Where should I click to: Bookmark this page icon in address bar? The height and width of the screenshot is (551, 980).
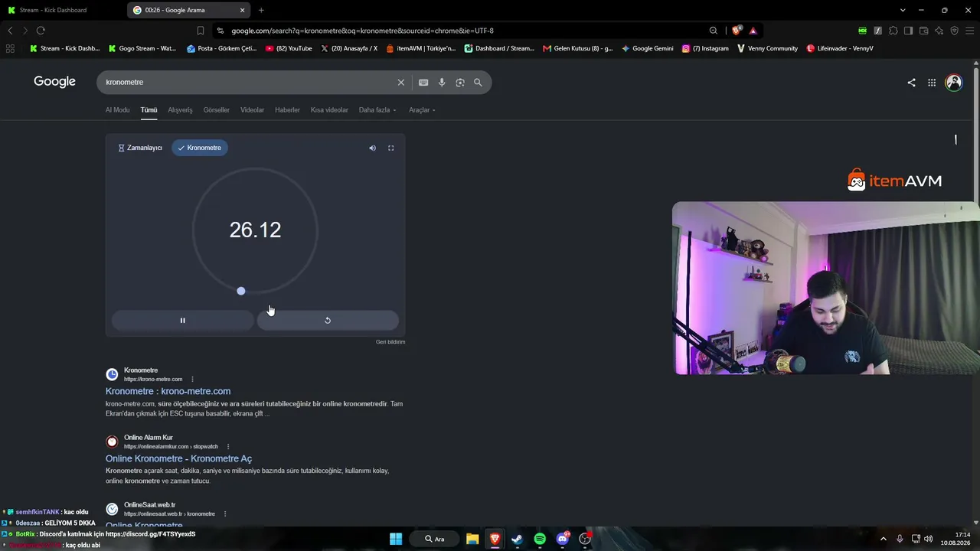[201, 31]
